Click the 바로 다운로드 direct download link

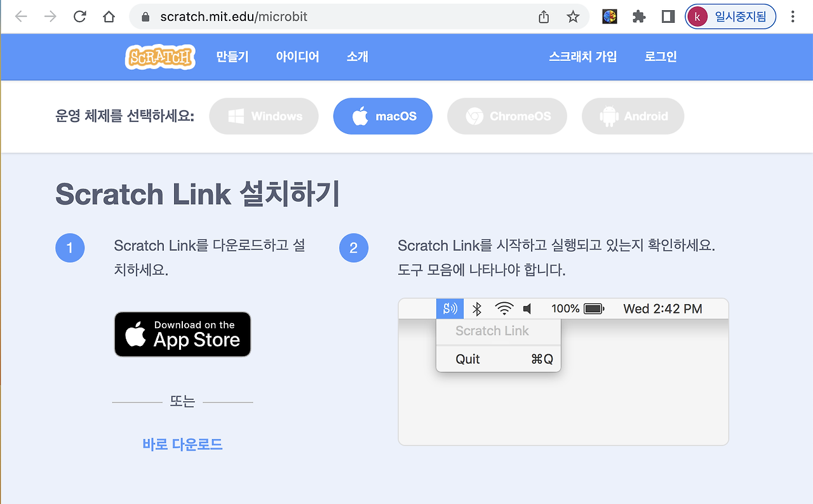pyautogui.click(x=183, y=444)
